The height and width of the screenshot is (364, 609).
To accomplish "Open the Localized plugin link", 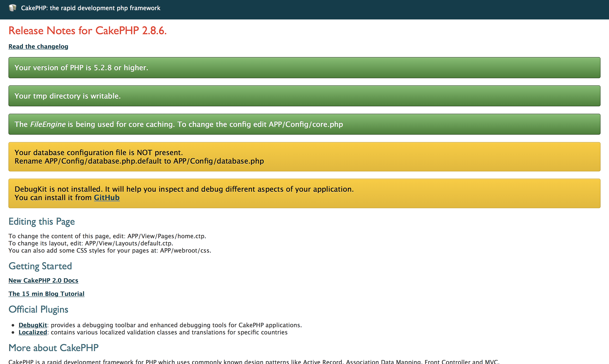I will (x=33, y=332).
